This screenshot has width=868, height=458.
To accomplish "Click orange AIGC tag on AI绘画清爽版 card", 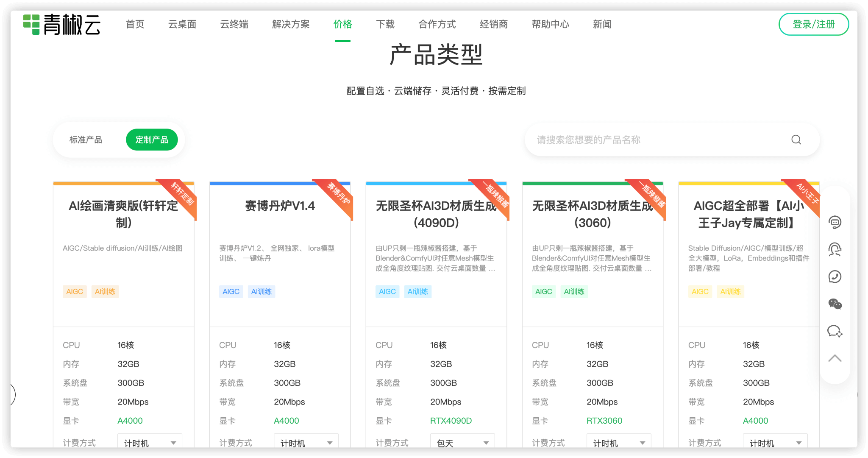I will (x=75, y=291).
